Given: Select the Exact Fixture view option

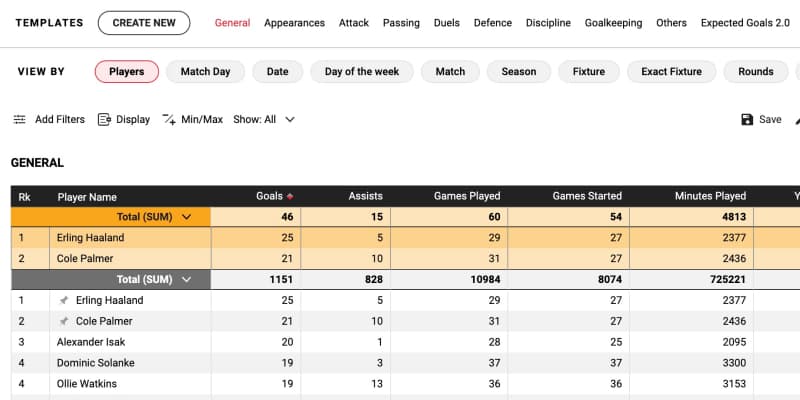Looking at the screenshot, I should pyautogui.click(x=671, y=72).
